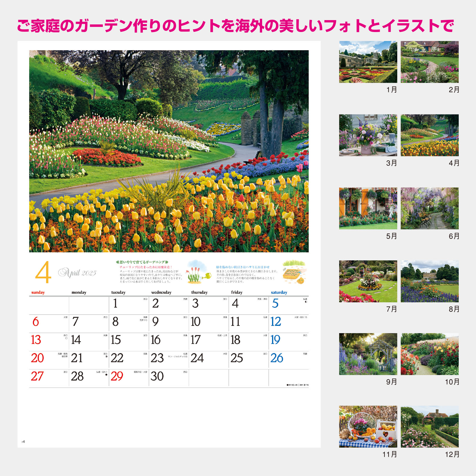The height and width of the screenshot is (476, 476).
Task: Click the 'P.4' page marker
Action: pyautogui.click(x=23, y=442)
